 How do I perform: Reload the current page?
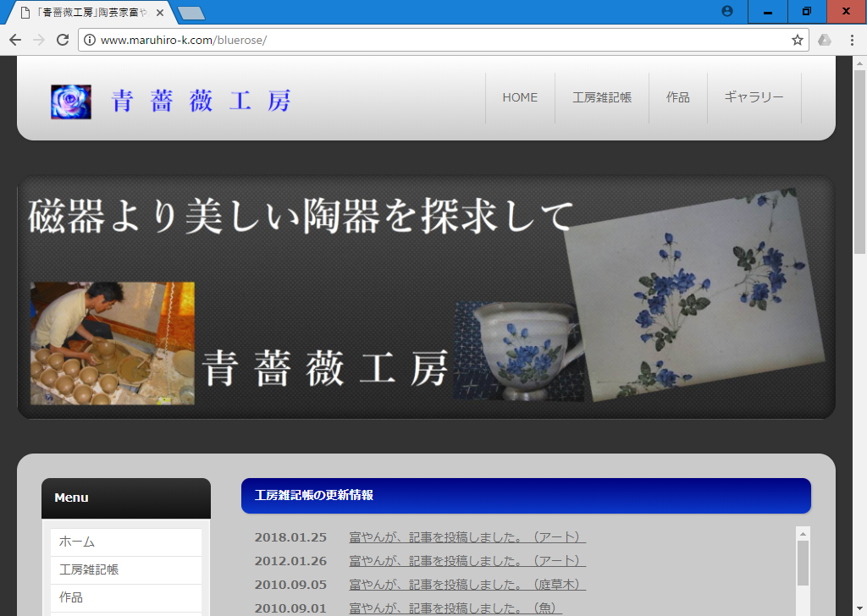63,40
